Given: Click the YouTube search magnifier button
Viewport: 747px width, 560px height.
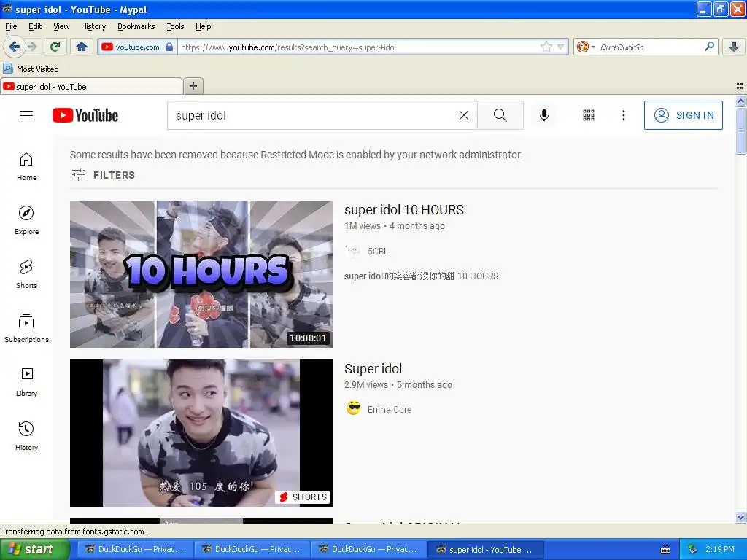Looking at the screenshot, I should [x=500, y=115].
